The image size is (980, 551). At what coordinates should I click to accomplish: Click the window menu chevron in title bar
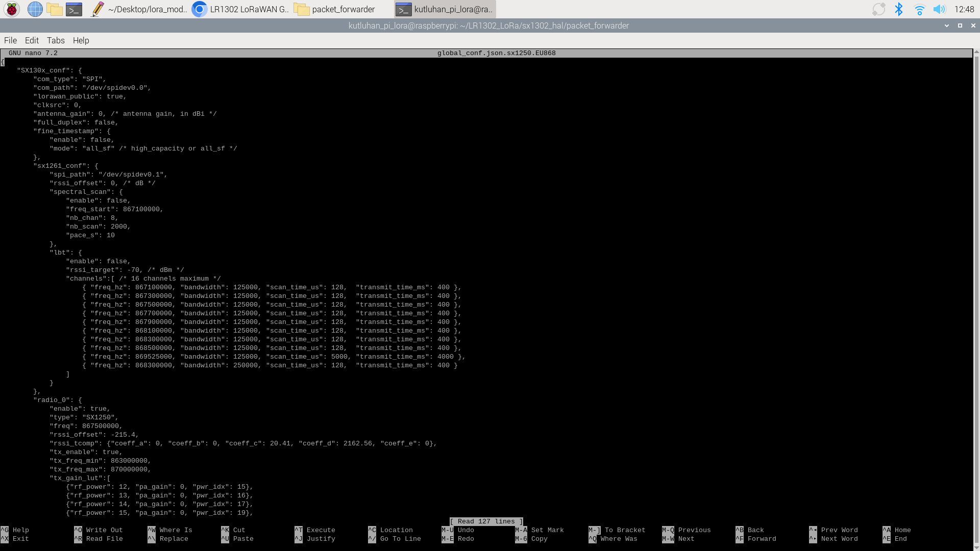click(947, 26)
